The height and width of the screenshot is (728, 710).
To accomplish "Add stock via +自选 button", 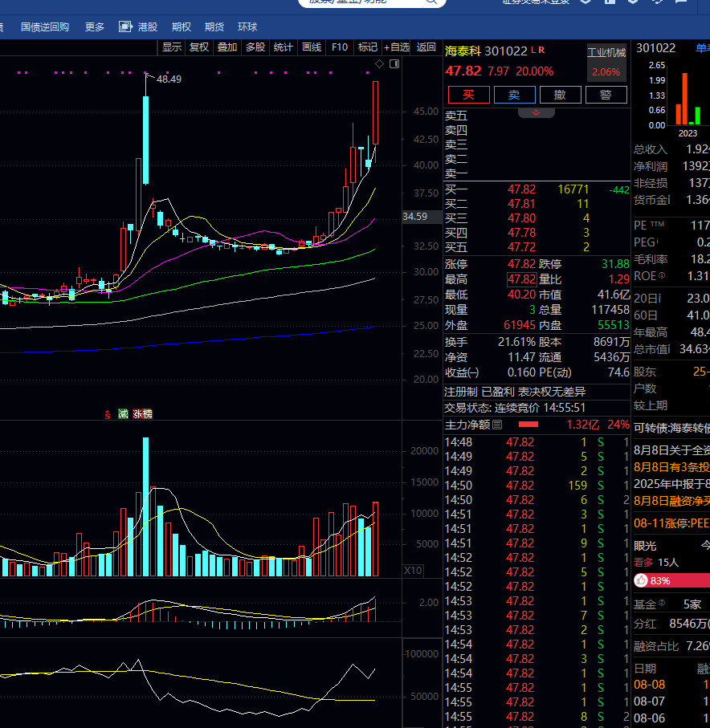I will (x=396, y=47).
